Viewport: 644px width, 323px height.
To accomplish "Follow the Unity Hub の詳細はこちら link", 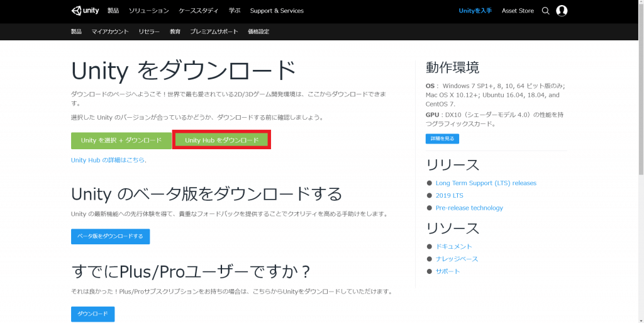I will click(108, 160).
